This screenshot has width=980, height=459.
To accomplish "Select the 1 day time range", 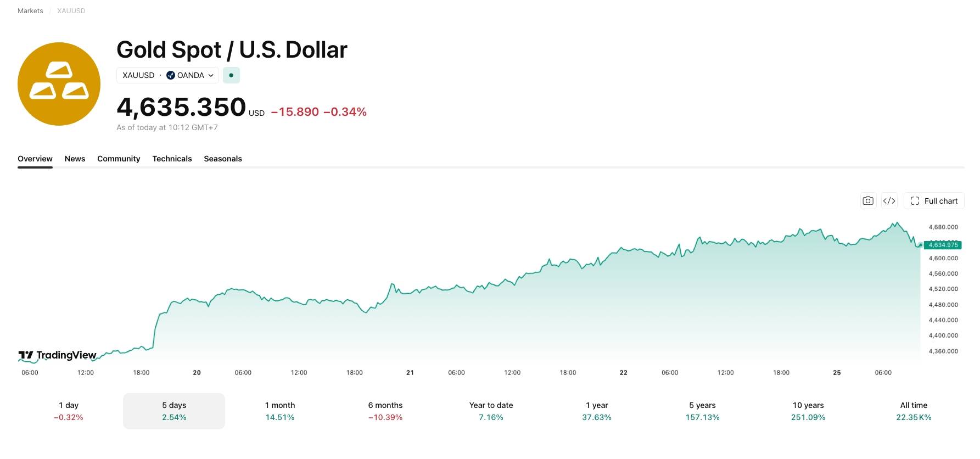I will pyautogui.click(x=69, y=411).
